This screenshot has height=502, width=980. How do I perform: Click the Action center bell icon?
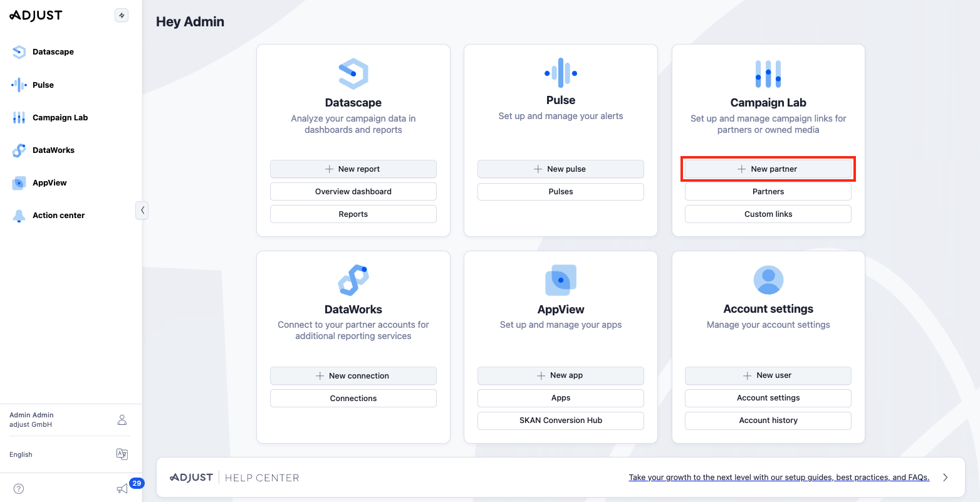click(19, 216)
